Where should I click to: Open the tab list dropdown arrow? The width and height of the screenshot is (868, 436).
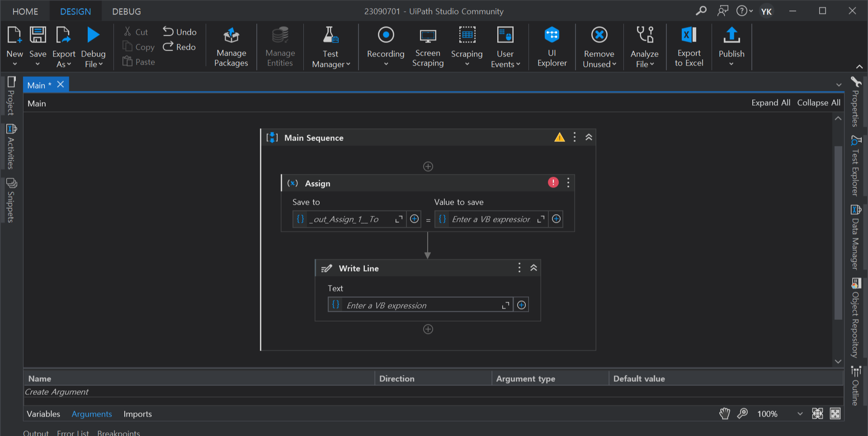point(839,85)
